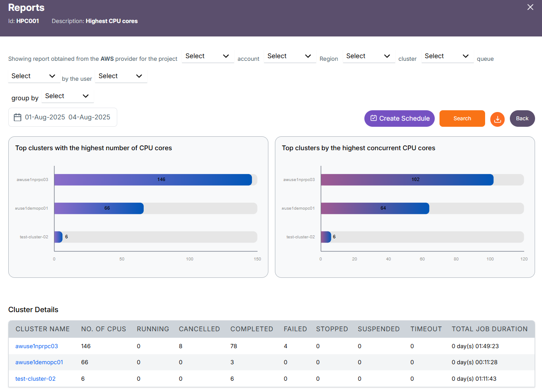Open the awuse1nprpc03 cluster link in the table
542x392 pixels.
(36, 346)
